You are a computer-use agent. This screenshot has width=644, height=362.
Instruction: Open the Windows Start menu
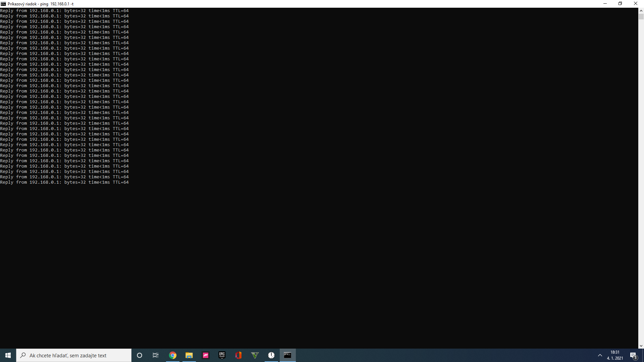pos(8,355)
